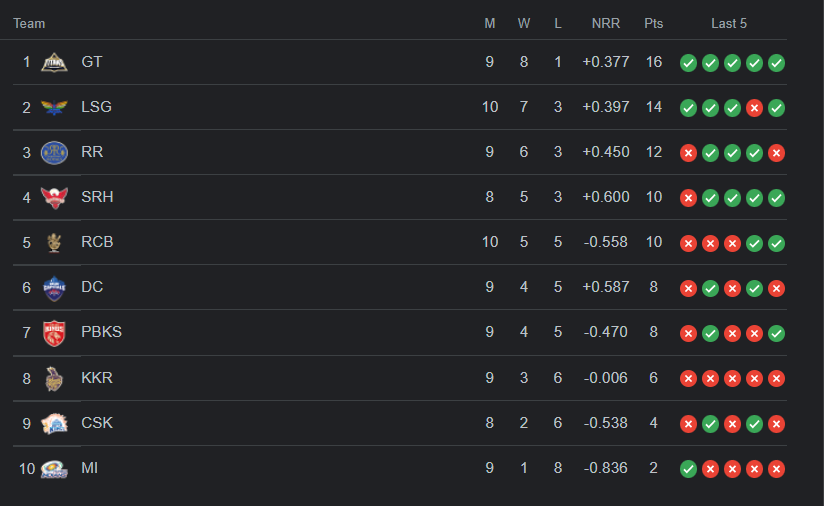Click the Rajasthan Royals (RR) logo
Screen dimensions: 824x506
click(x=53, y=152)
